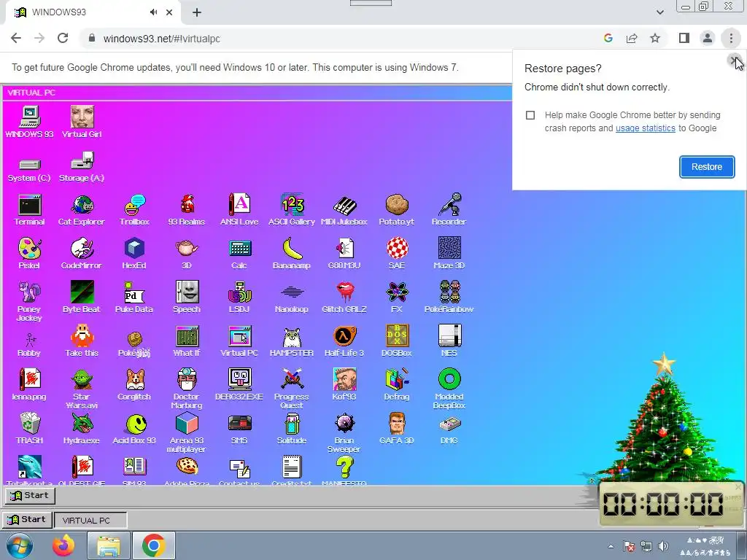747x560 pixels.
Task: Open the Virtual PC desktop icon
Action: pyautogui.click(x=239, y=341)
